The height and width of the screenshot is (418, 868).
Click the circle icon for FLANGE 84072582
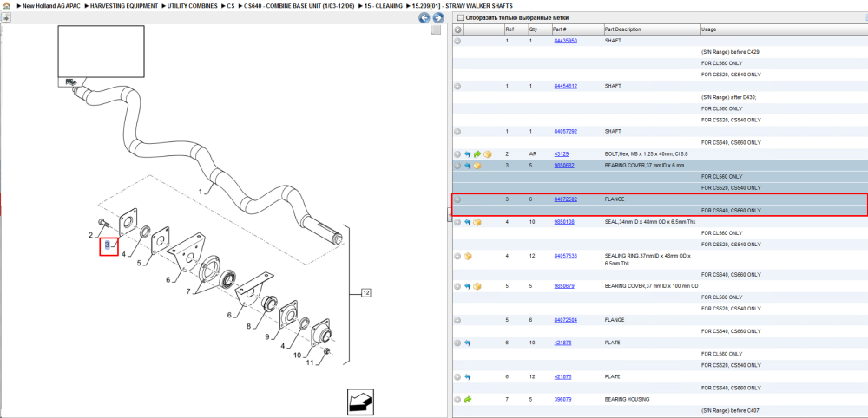(x=457, y=199)
